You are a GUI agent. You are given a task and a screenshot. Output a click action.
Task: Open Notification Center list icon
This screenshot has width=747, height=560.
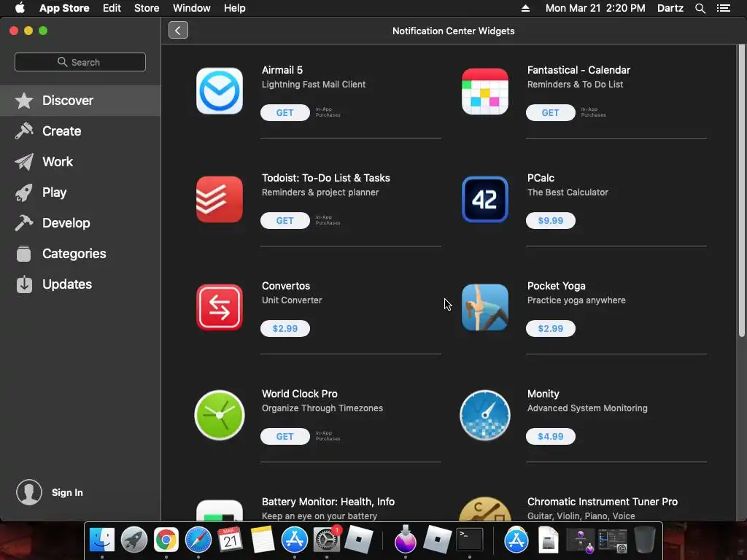[723, 8]
